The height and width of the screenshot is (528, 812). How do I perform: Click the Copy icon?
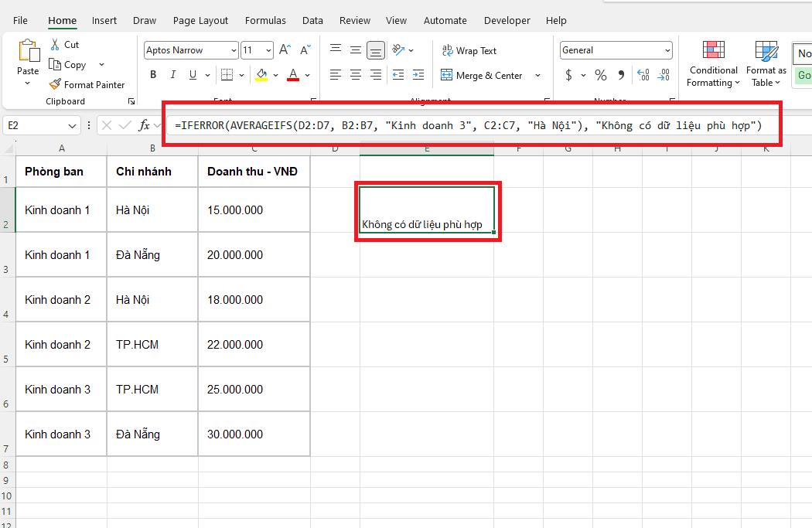pyautogui.click(x=55, y=65)
